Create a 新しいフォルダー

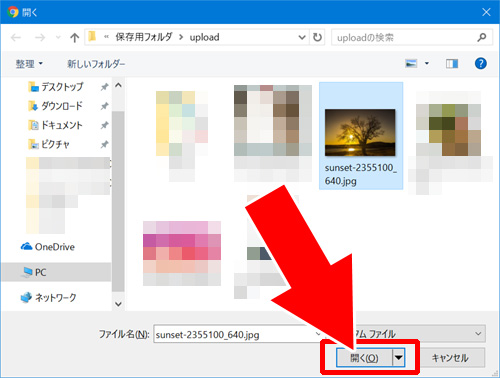point(96,64)
